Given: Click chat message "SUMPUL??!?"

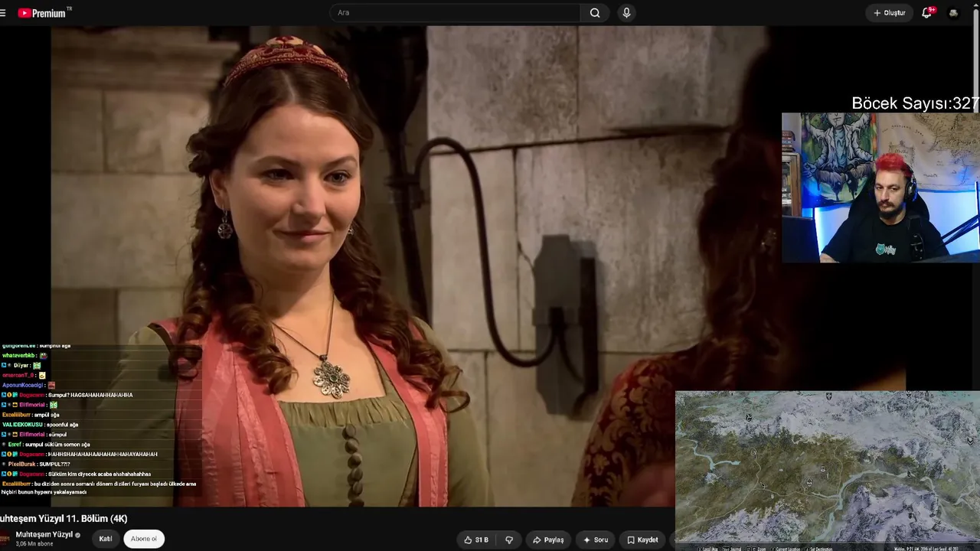Looking at the screenshot, I should click(x=55, y=465).
